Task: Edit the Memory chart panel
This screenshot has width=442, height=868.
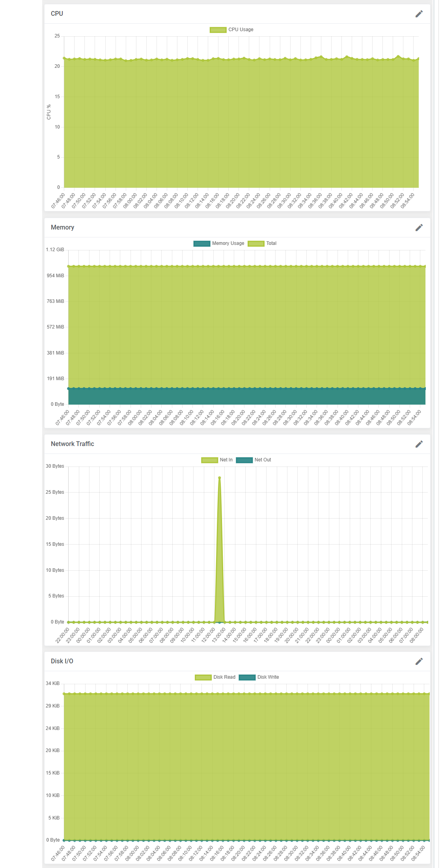Action: point(419,228)
